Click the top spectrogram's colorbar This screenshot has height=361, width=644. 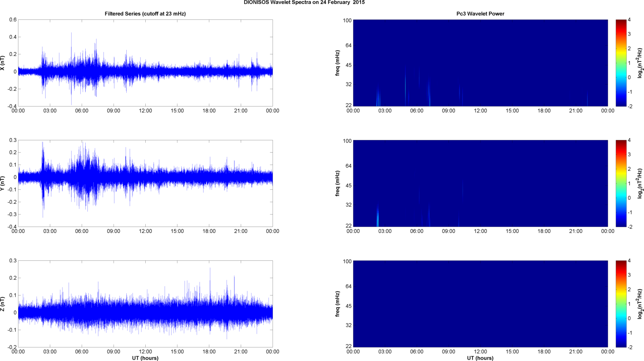click(621, 63)
